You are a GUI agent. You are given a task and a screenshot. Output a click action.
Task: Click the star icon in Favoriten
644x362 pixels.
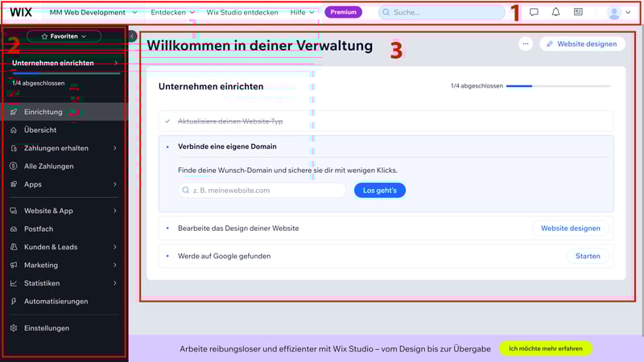(x=44, y=36)
